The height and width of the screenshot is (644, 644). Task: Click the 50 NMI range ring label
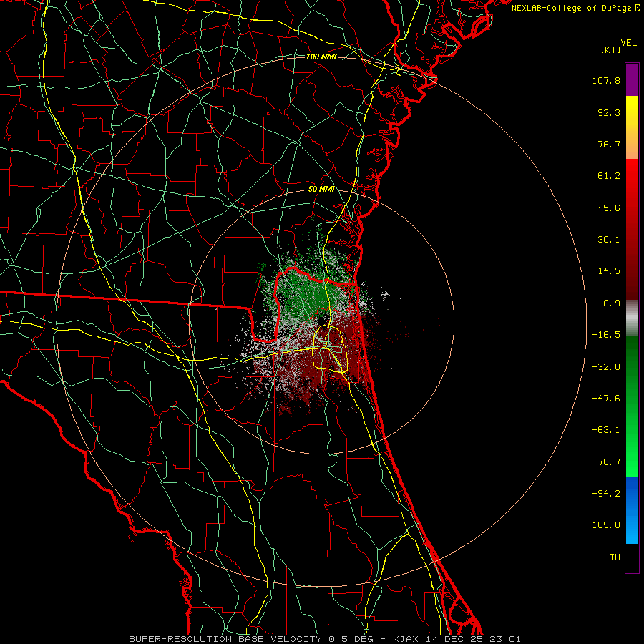pos(321,190)
